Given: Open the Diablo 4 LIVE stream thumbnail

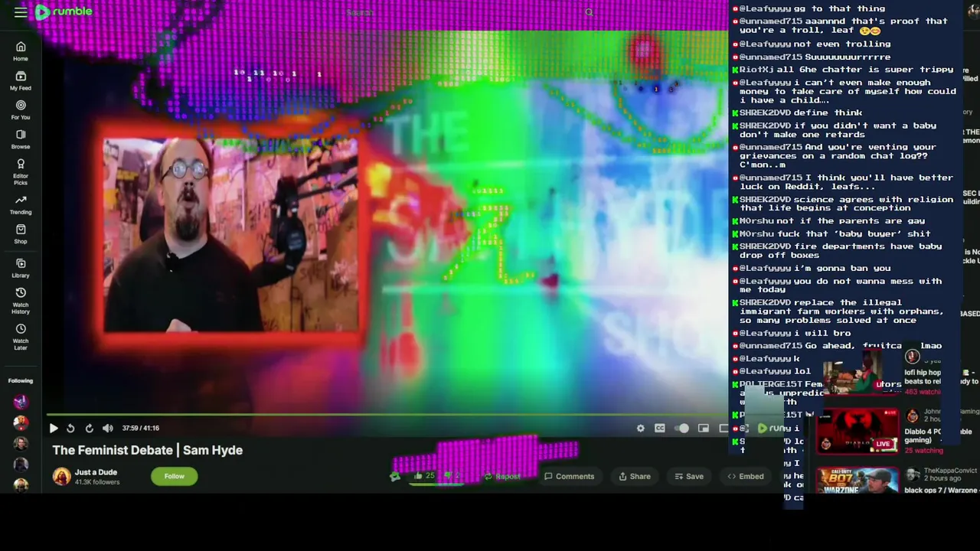Looking at the screenshot, I should tap(857, 432).
